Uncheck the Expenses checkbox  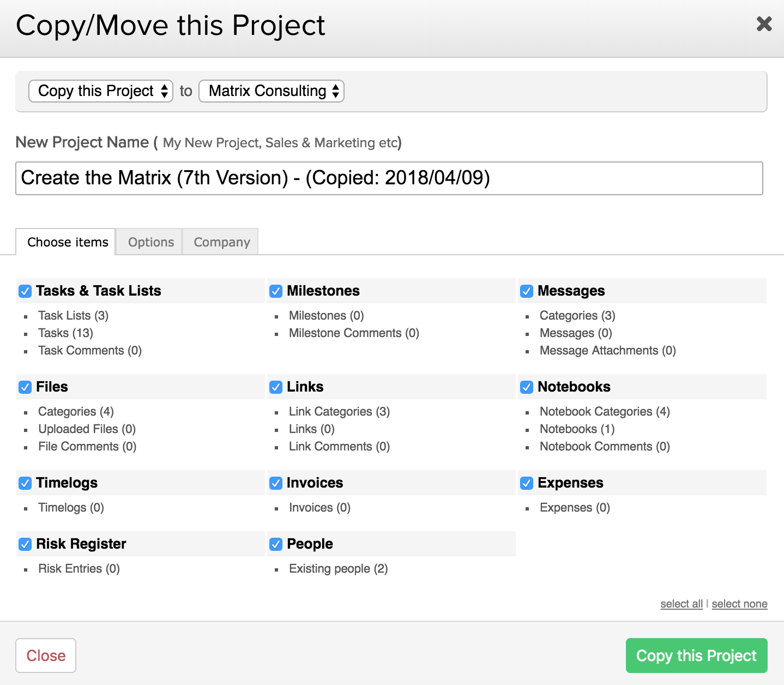(527, 483)
